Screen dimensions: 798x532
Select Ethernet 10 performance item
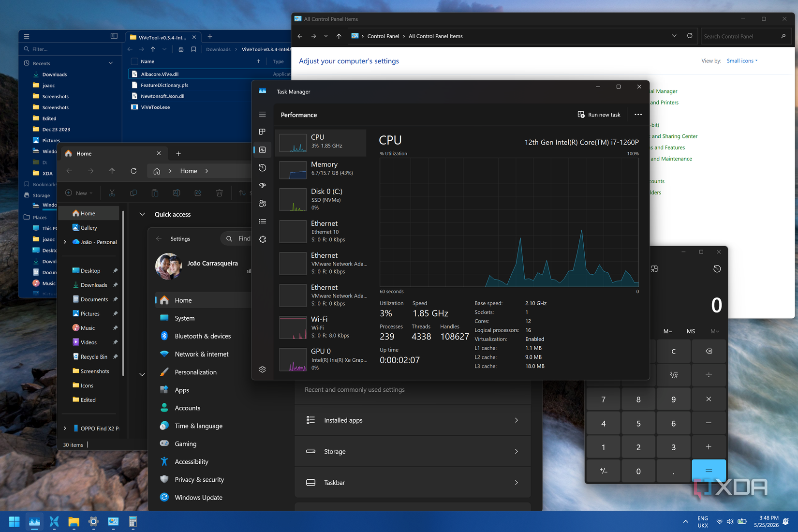coord(321,231)
